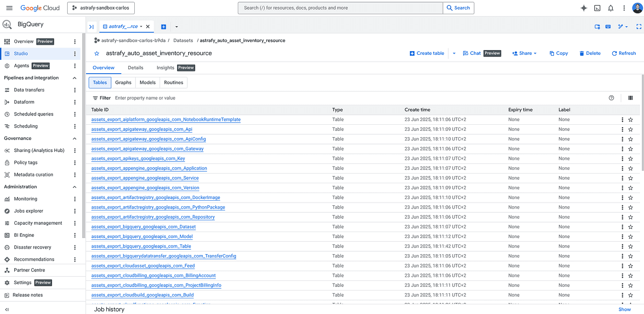Switch to the Insights tab
This screenshot has width=644, height=314.
click(175, 68)
